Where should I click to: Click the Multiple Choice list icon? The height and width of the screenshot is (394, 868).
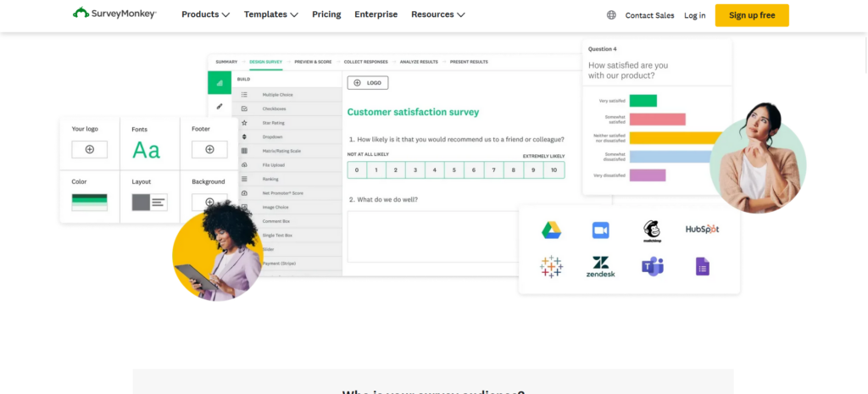coord(244,95)
